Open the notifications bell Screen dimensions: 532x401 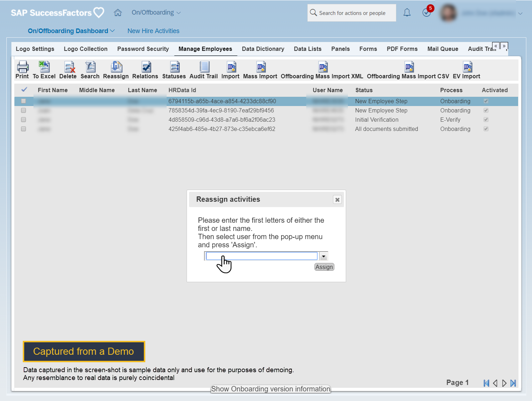coord(407,13)
